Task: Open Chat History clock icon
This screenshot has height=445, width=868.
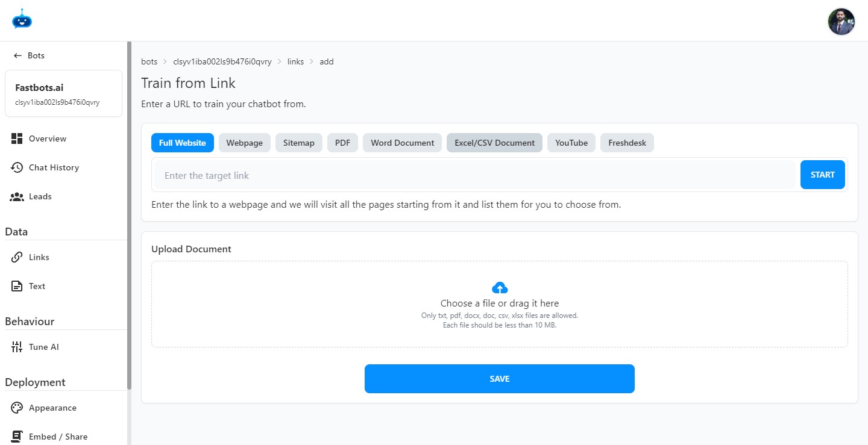Action: tap(17, 167)
